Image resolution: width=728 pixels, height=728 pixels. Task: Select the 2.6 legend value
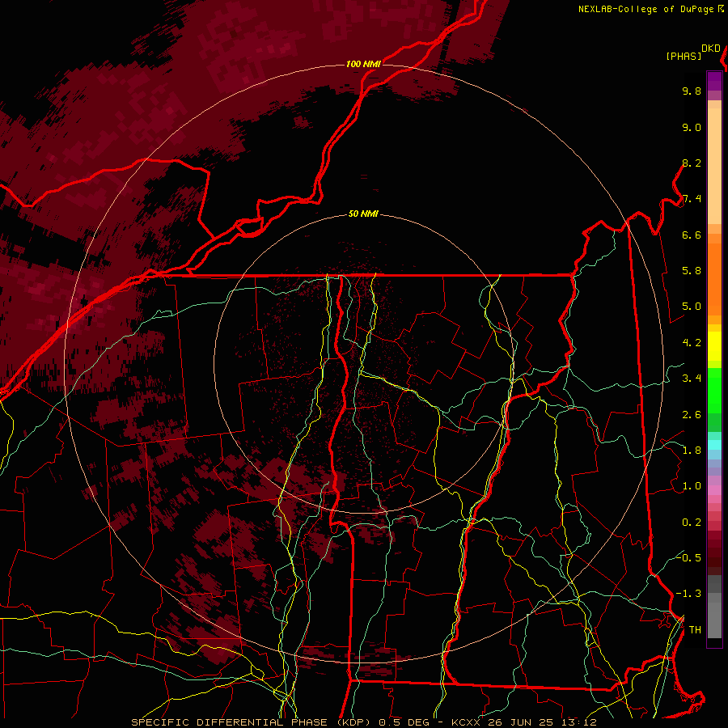[x=692, y=415]
